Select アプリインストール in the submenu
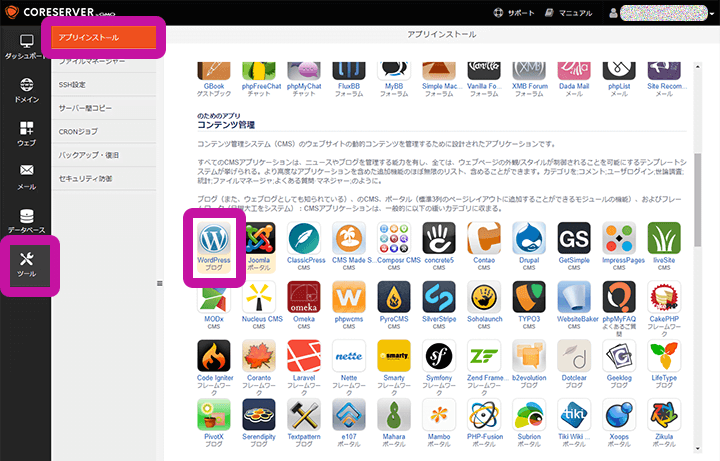 [105, 38]
